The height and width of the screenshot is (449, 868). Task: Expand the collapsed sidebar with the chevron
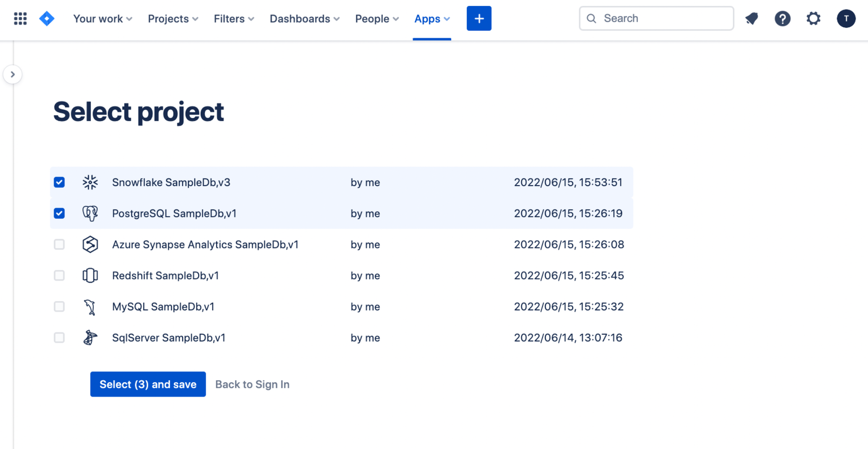12,74
